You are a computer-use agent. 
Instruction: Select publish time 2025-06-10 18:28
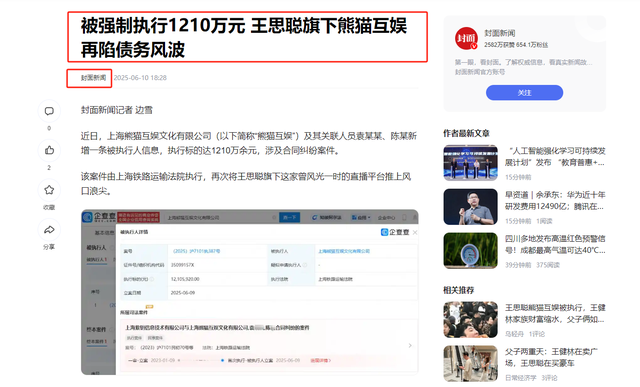click(x=140, y=78)
